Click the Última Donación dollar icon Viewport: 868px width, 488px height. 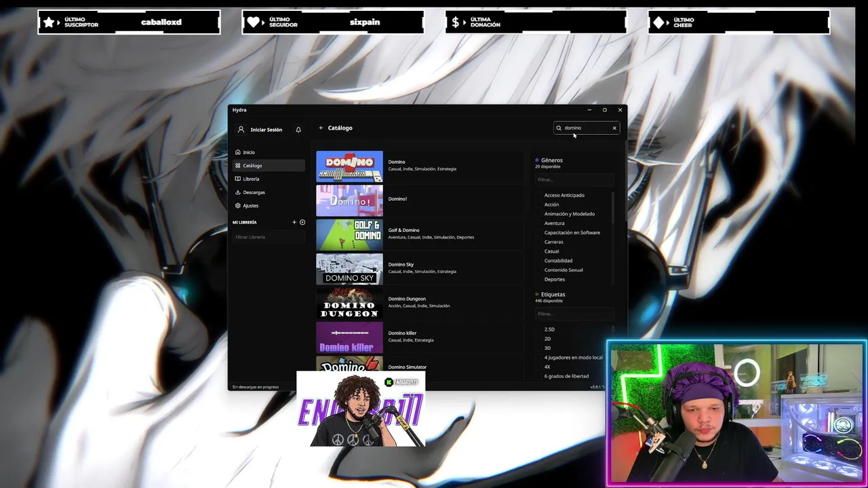457,22
